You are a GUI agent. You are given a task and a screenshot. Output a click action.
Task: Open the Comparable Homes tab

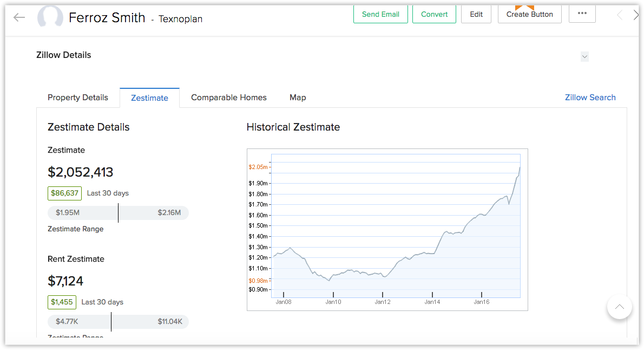229,98
